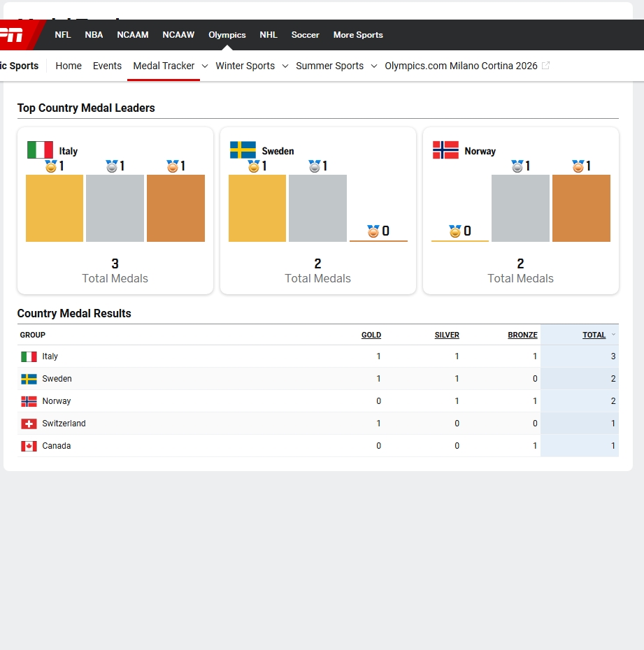Screen dimensions: 644x650
Task: Click the GROUP column header
Action: 33,335
